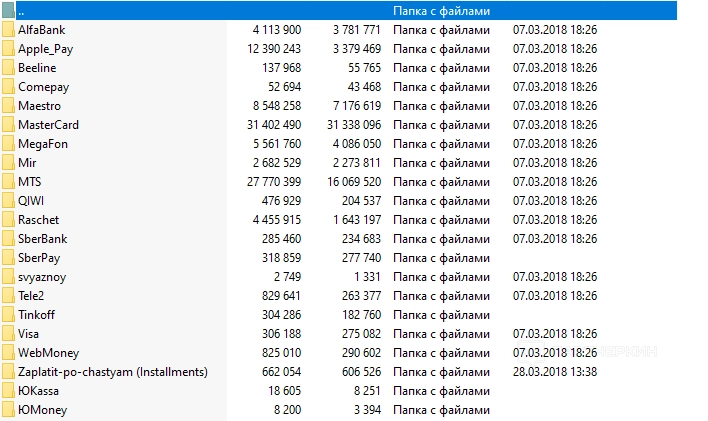Viewport: 708px width, 421px height.
Task: Click the Raschet folder icon
Action: pyautogui.click(x=8, y=220)
